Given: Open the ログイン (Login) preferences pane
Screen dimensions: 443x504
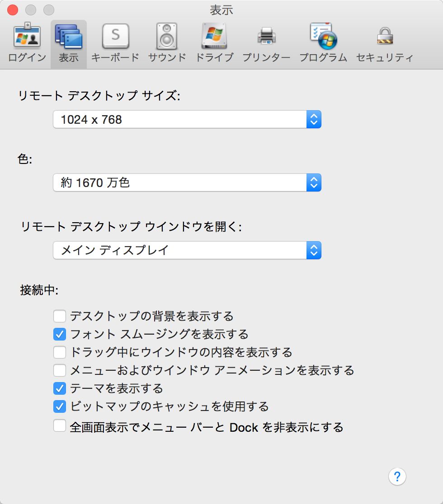Looking at the screenshot, I should [x=27, y=41].
